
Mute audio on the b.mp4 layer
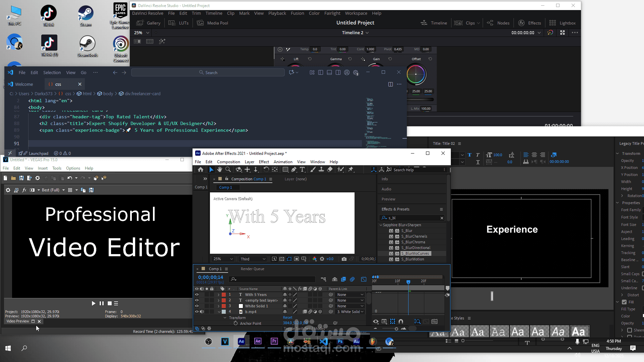(x=202, y=312)
